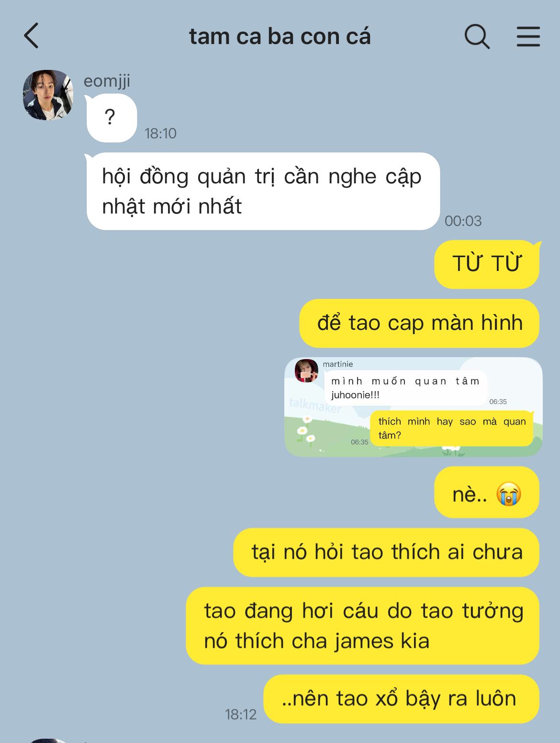Tap the 'tại nó hỏi tao thích ai chưa' bubble
The width and height of the screenshot is (560, 743).
386,552
